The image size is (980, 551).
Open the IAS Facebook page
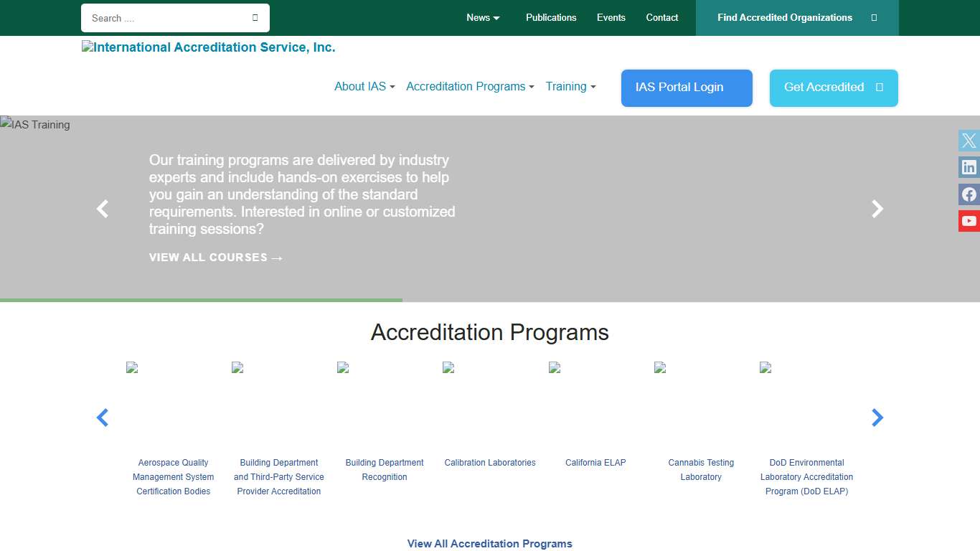tap(969, 194)
